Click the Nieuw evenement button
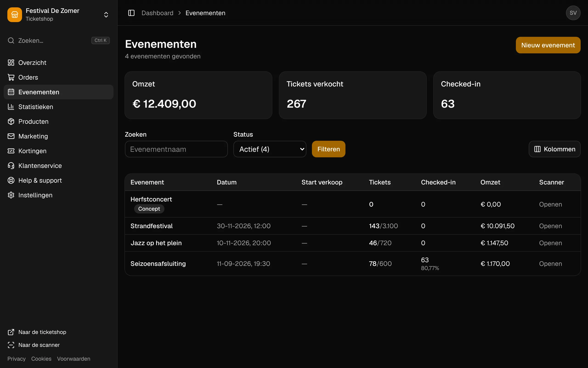The width and height of the screenshot is (588, 368). [x=548, y=45]
